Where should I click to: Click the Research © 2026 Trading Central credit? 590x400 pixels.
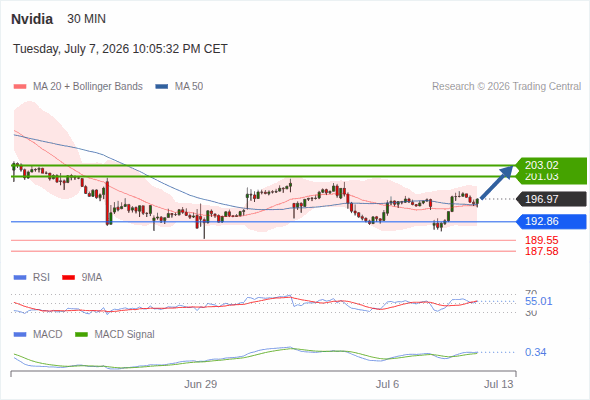click(x=506, y=87)
